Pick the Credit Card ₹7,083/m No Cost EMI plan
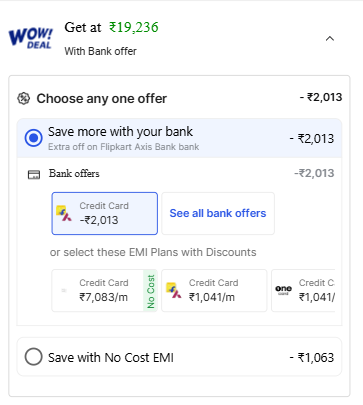This screenshot has width=363, height=405. tap(105, 291)
